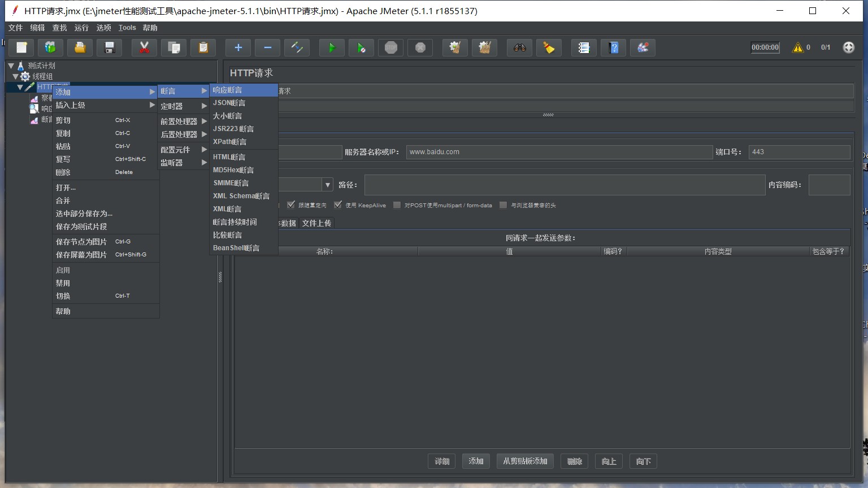Check the 与浏览器兼容的头 checkbox

(503, 205)
